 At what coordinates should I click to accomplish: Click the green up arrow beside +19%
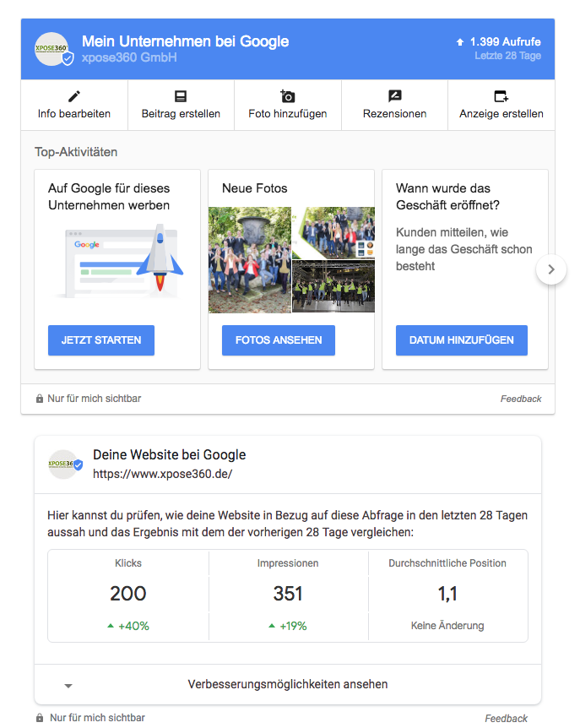click(x=272, y=626)
